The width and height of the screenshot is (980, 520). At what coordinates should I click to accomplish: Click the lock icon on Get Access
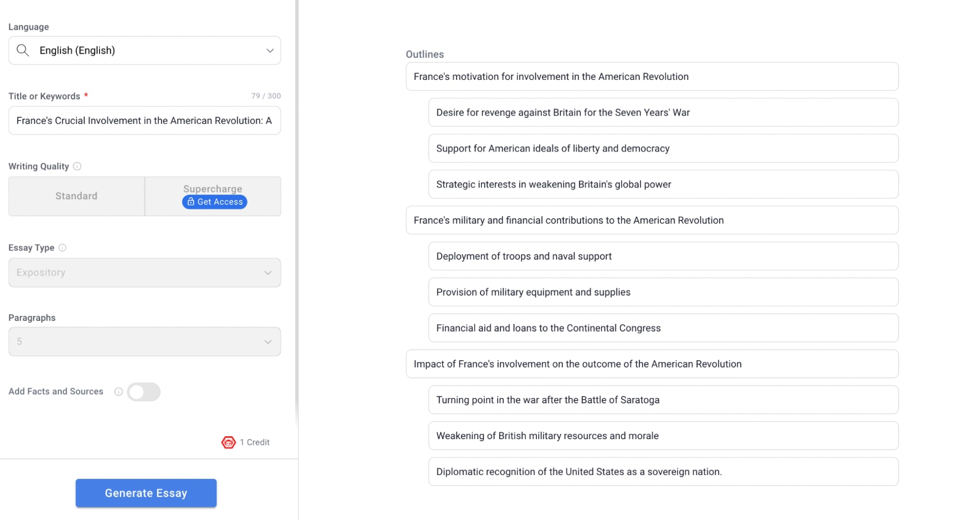[x=191, y=202]
